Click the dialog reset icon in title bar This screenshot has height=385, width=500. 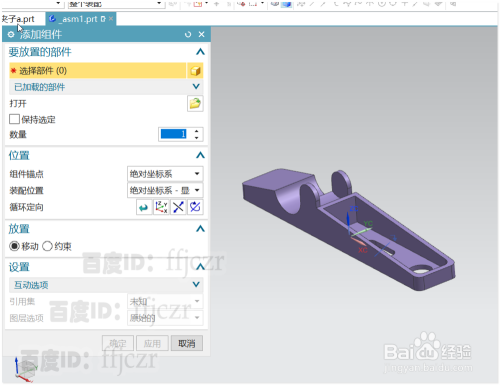[x=188, y=34]
